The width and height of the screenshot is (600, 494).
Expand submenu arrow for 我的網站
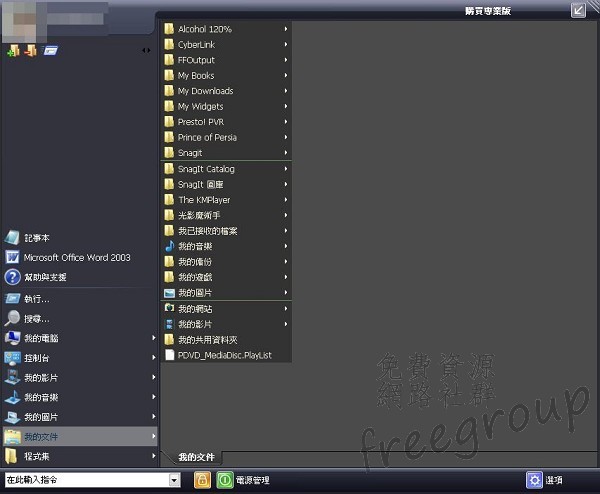tap(286, 308)
